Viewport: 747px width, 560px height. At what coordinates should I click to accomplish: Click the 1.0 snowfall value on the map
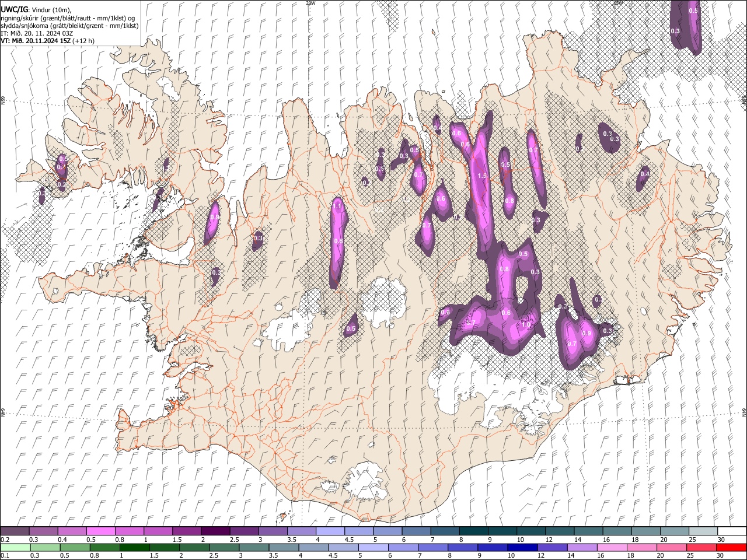(x=527, y=325)
